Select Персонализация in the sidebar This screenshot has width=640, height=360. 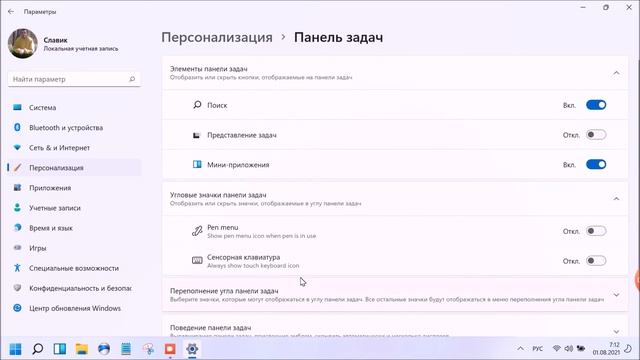(74, 168)
